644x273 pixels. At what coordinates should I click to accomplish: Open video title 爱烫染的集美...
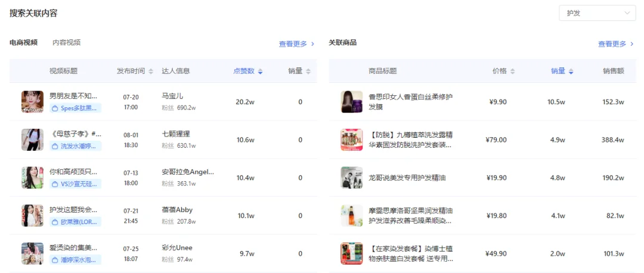tap(73, 248)
